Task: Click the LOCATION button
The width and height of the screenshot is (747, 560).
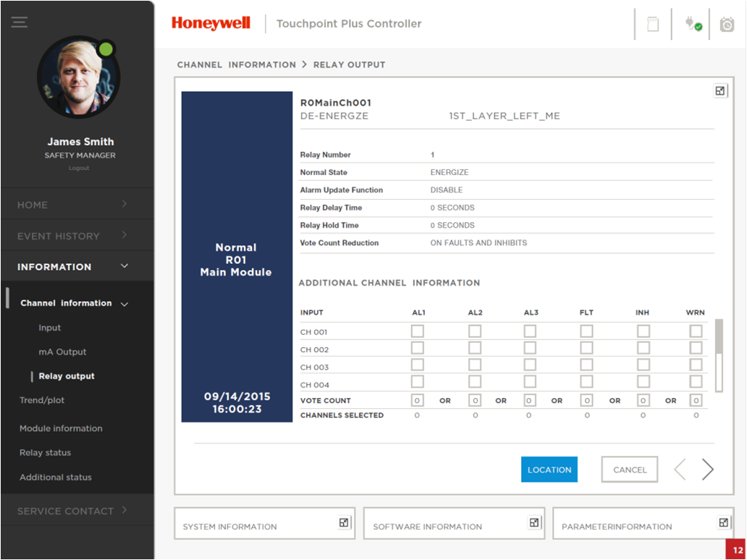Action: [x=549, y=469]
